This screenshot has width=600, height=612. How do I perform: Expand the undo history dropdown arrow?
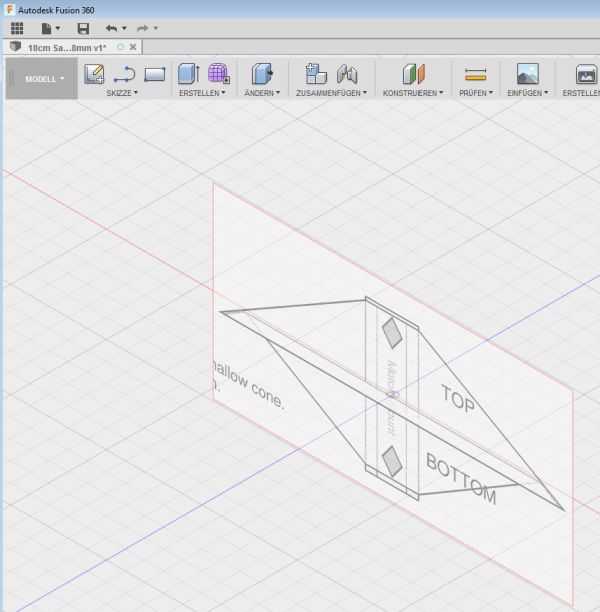[124, 28]
